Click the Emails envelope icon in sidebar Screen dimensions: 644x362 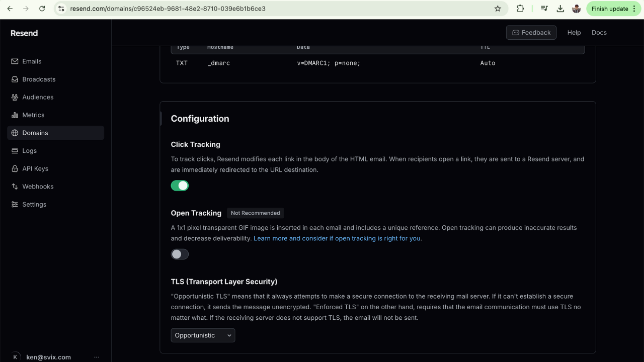(x=15, y=61)
